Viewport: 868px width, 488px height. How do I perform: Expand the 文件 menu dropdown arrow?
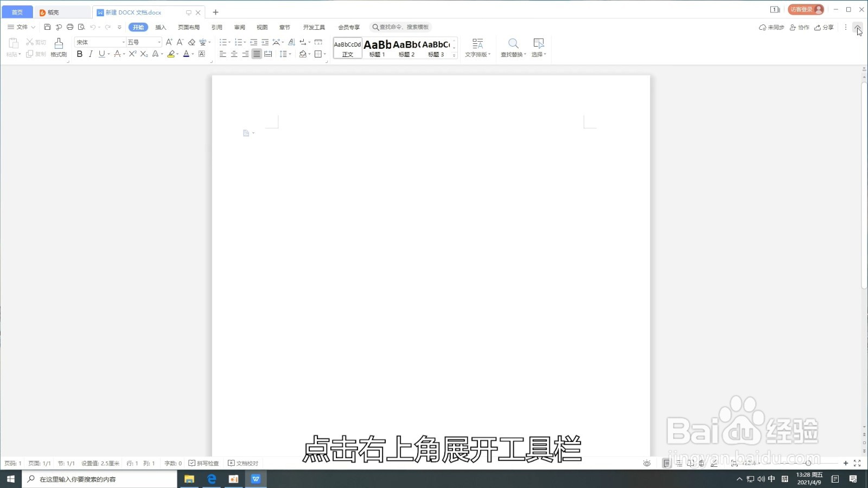click(33, 27)
